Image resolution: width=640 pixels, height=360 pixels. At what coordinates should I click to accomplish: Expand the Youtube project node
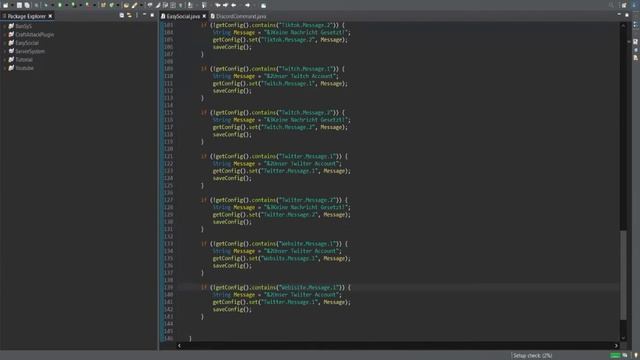[x=5, y=68]
